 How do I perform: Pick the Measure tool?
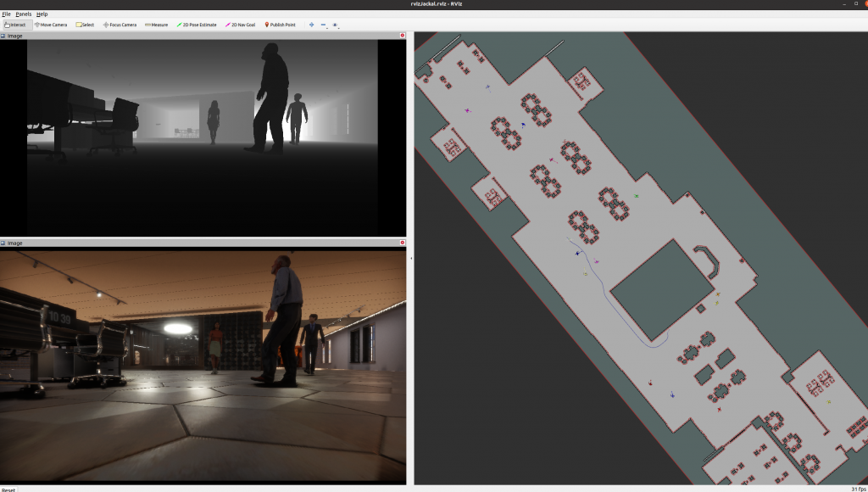[156, 25]
